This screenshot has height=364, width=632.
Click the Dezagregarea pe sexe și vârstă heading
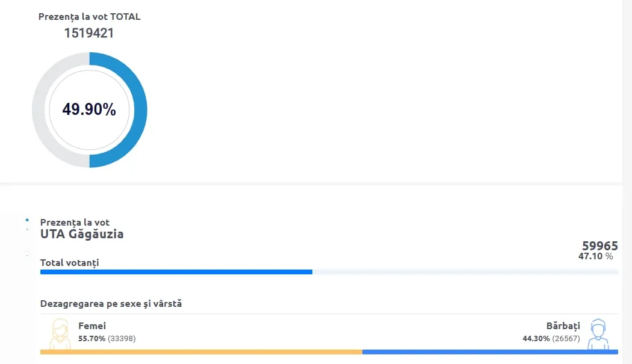point(111,304)
